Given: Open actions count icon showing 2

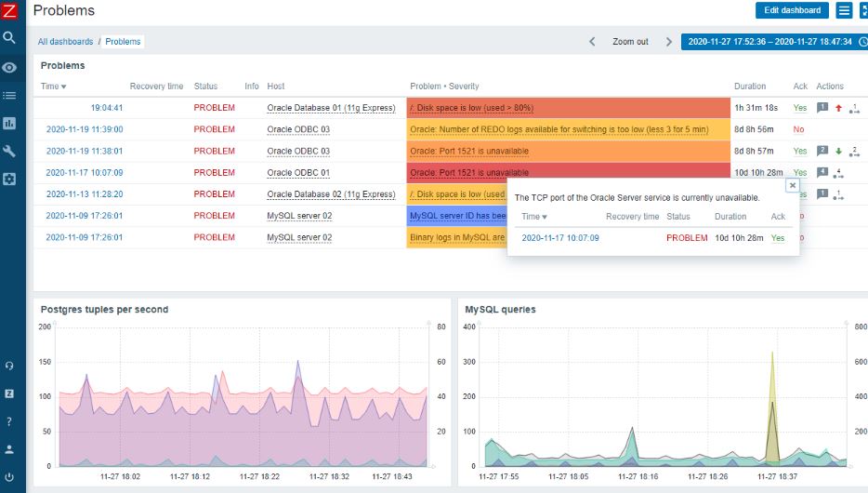Looking at the screenshot, I should [854, 152].
